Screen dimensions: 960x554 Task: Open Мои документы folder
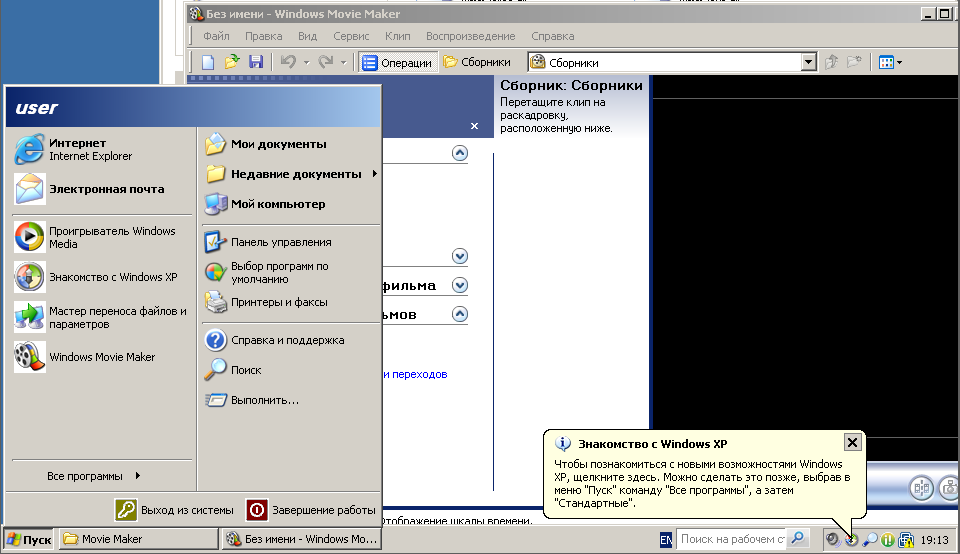(x=291, y=144)
